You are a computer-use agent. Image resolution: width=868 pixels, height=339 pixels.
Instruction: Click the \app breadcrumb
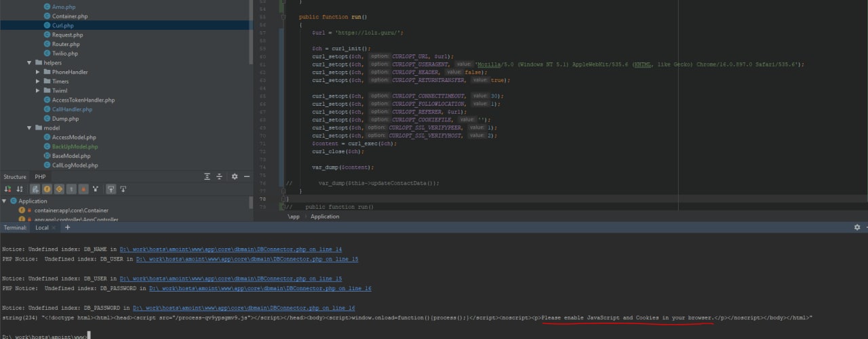tap(294, 216)
